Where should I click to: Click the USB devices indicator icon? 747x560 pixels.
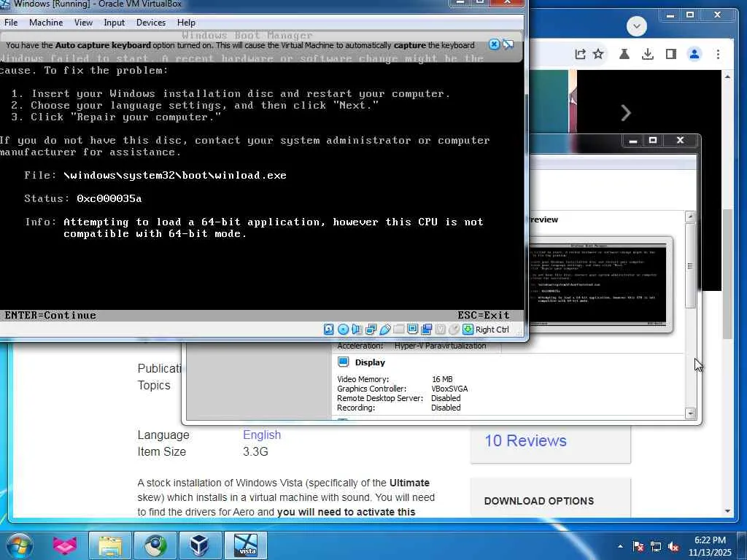(x=385, y=329)
